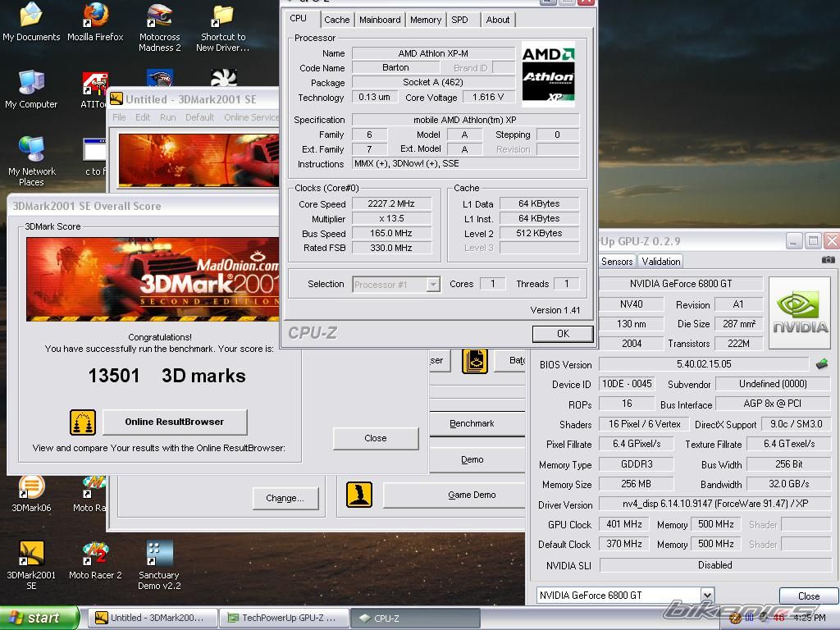840x630 pixels.
Task: Click the Game Demo button
Action: 472,495
